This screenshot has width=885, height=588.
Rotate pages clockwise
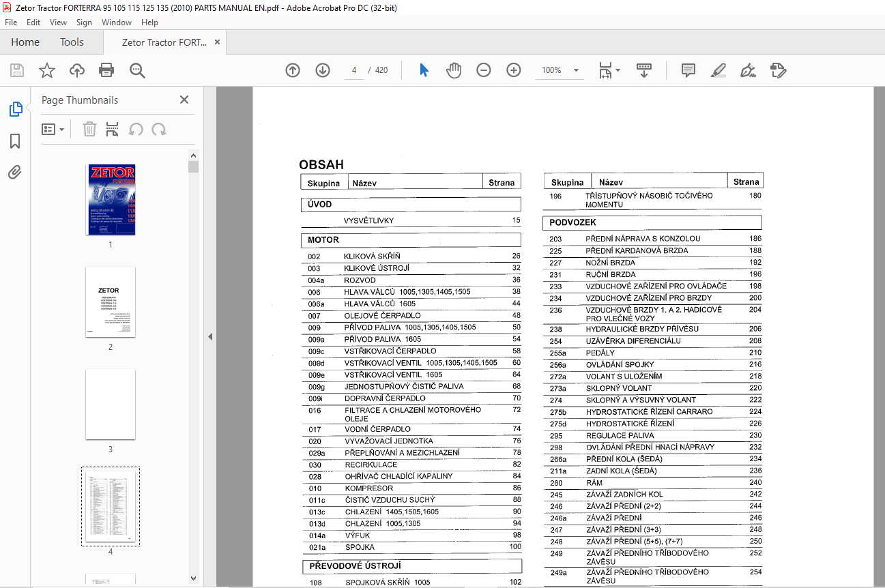[159, 129]
